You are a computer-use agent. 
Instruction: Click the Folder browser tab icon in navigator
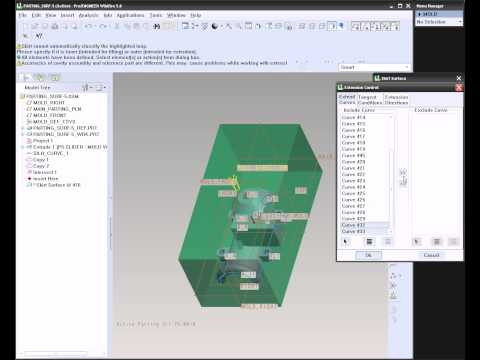[x=40, y=78]
